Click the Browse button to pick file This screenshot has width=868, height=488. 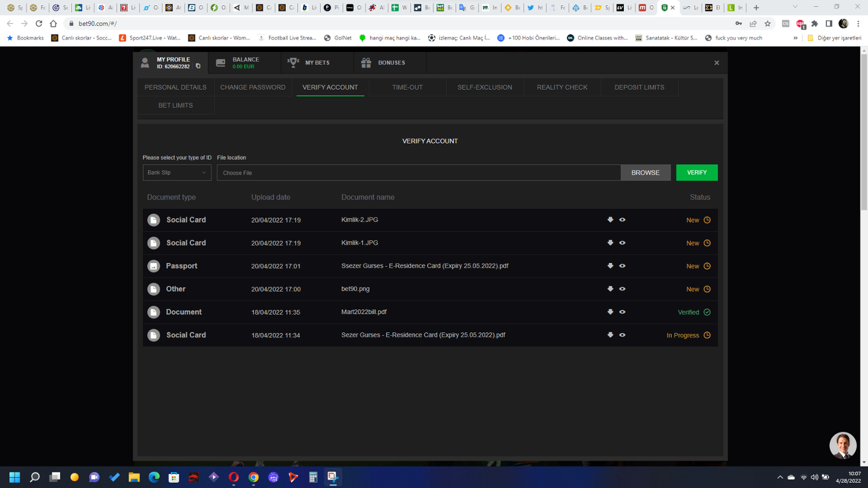coord(645,172)
